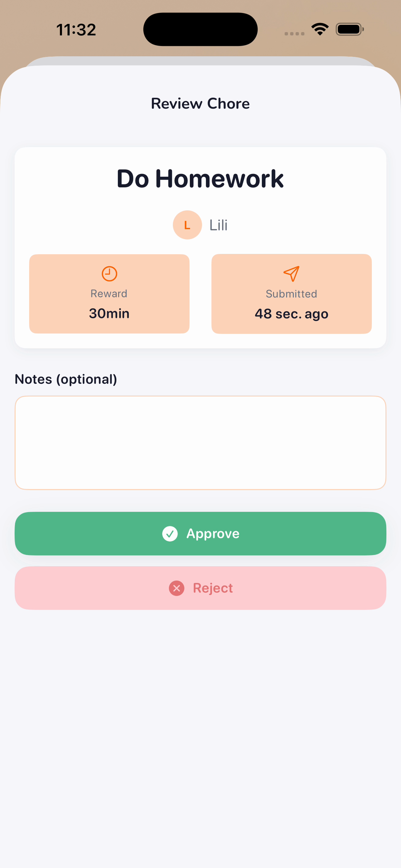Tap the Notes (optional) label

66,379
